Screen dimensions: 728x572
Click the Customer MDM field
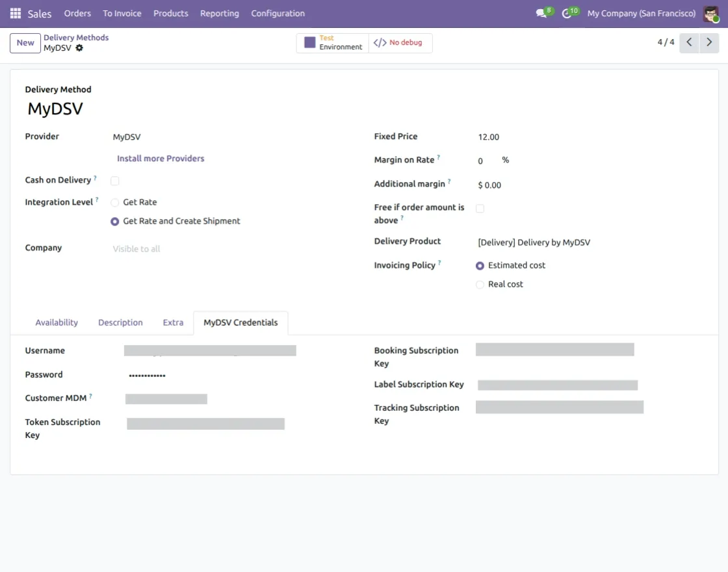[166, 399]
